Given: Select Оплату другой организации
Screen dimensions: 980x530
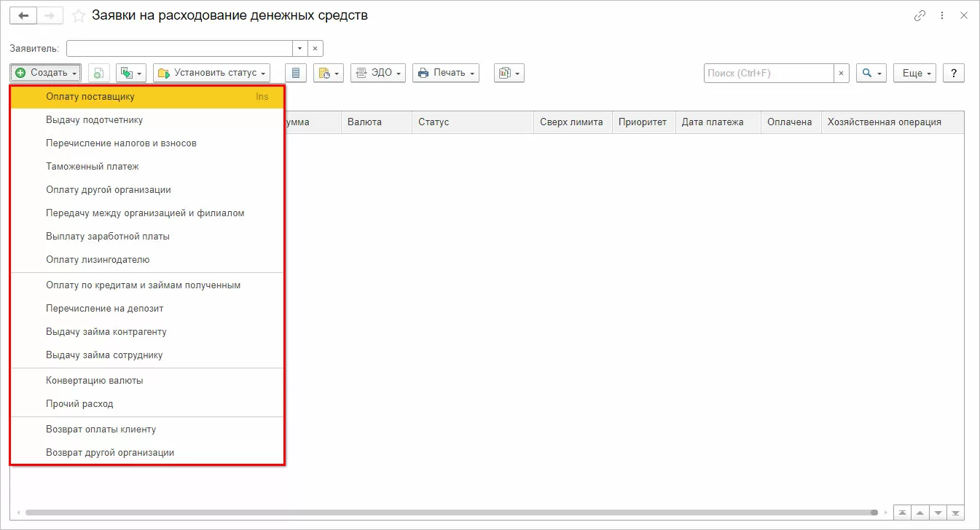Looking at the screenshot, I should [x=147, y=189].
